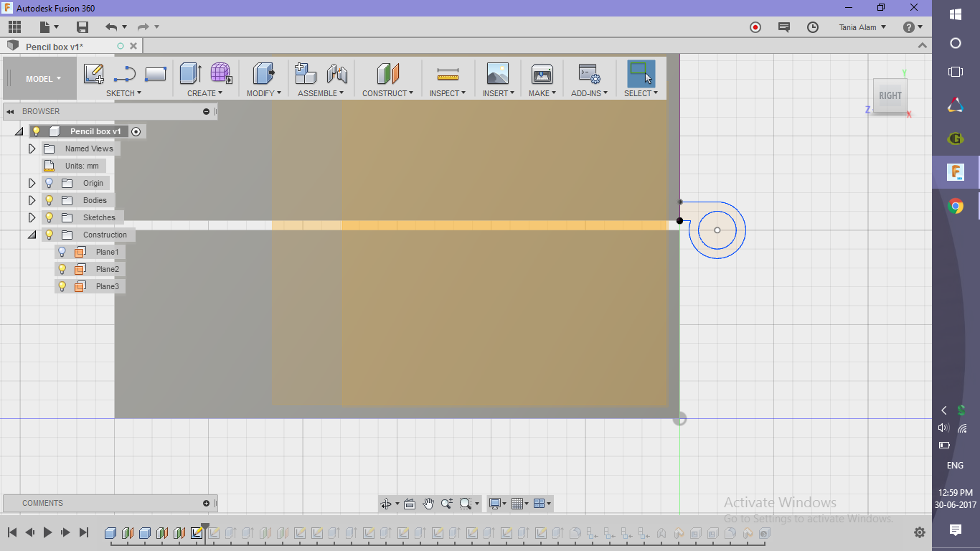Click the Scripts and Add-Ins icon
Image resolution: width=980 pixels, height=551 pixels.
point(589,74)
